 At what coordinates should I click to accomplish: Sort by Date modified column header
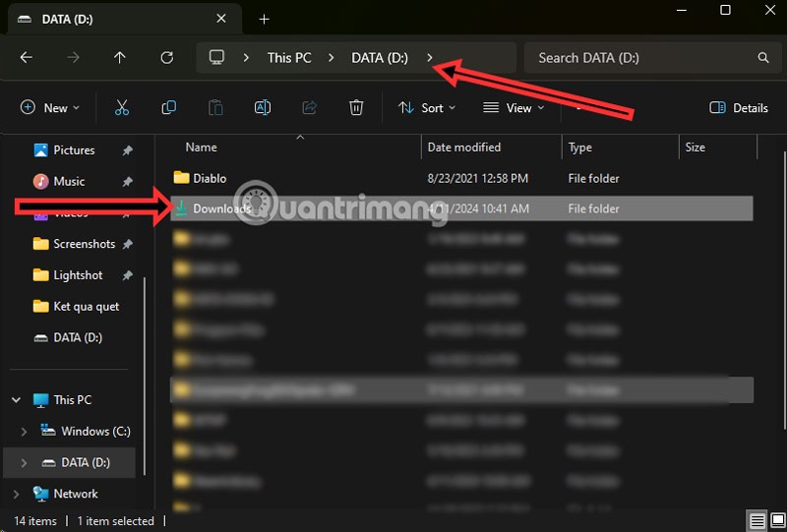tap(464, 148)
